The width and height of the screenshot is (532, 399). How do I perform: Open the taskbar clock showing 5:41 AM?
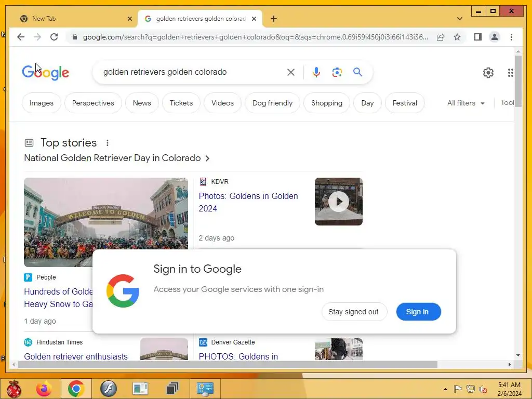coord(509,389)
